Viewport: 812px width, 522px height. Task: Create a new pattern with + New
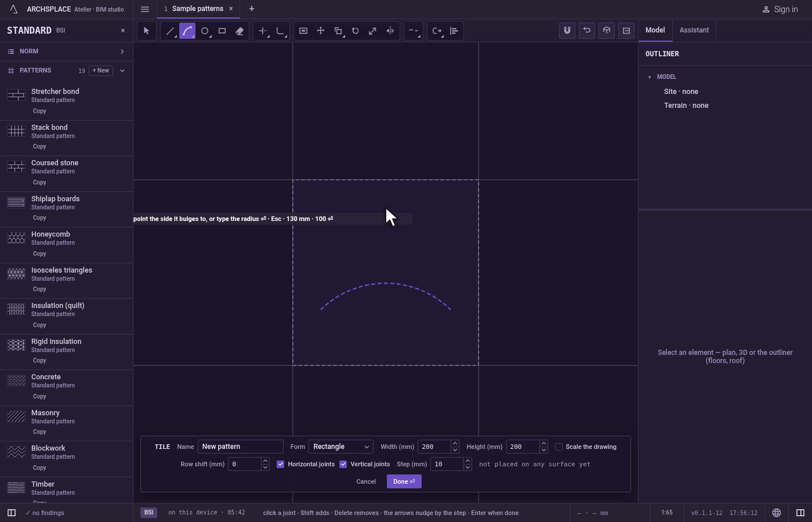click(x=101, y=71)
